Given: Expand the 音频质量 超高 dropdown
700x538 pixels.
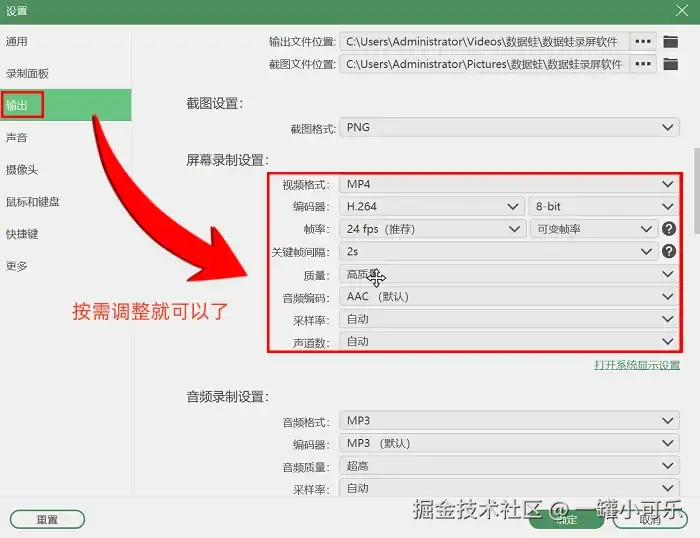Looking at the screenshot, I should point(509,466).
